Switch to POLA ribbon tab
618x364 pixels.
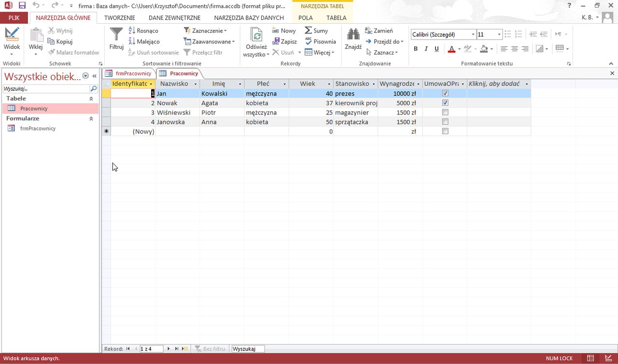(x=306, y=18)
